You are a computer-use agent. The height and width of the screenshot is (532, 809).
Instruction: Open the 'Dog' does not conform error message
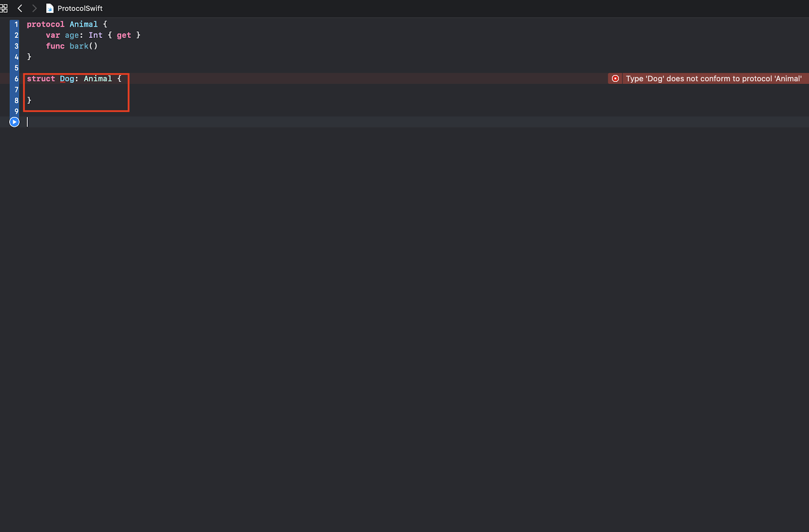point(713,78)
